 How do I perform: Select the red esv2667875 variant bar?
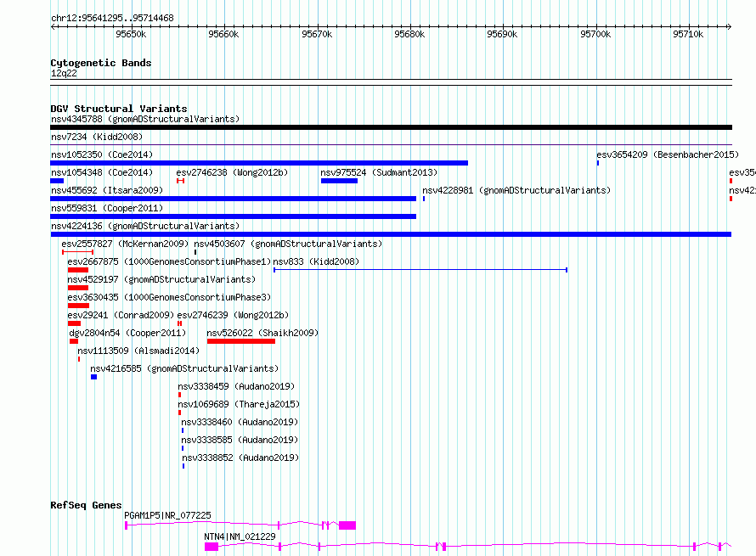pos(78,270)
